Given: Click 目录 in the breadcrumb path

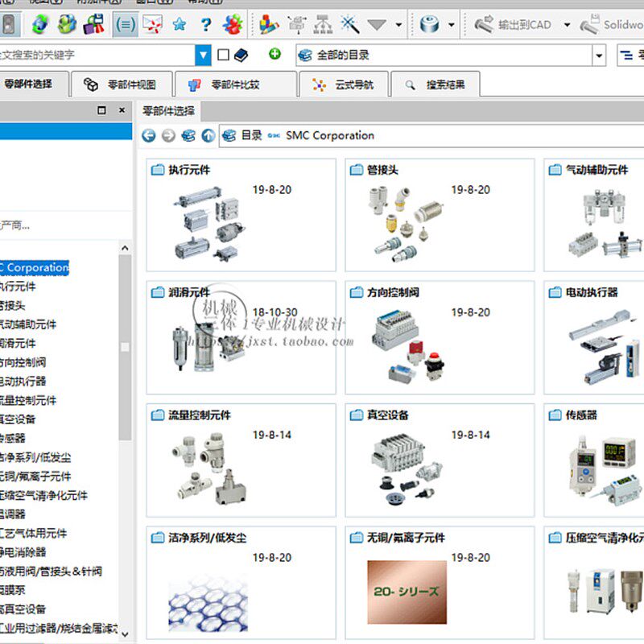Looking at the screenshot, I should [251, 135].
